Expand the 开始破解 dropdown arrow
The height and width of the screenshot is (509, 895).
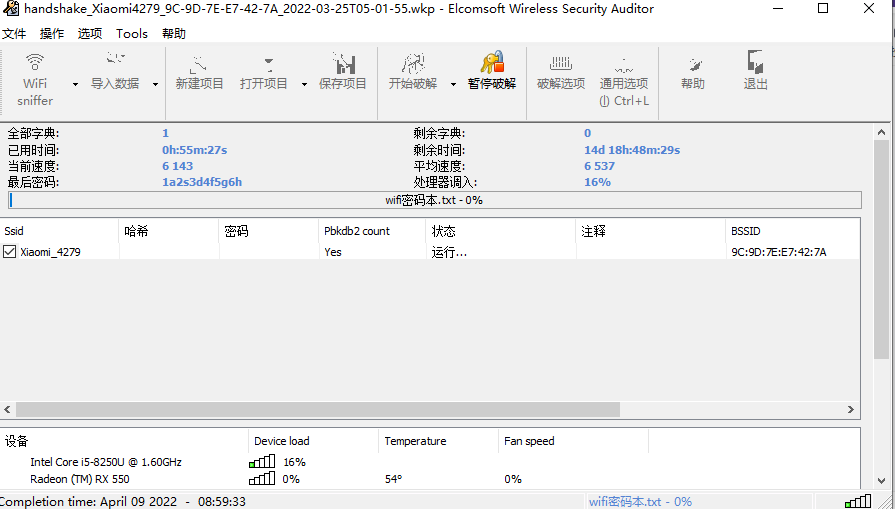pyautogui.click(x=453, y=84)
